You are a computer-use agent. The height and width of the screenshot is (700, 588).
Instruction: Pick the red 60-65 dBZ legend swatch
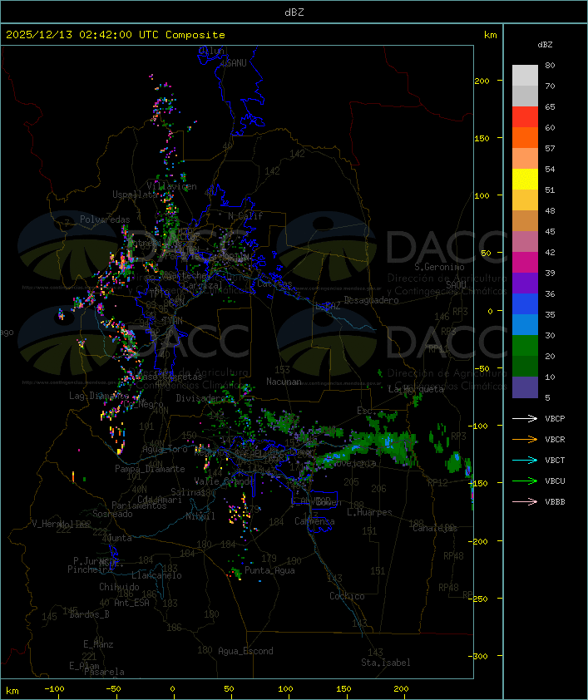525,117
